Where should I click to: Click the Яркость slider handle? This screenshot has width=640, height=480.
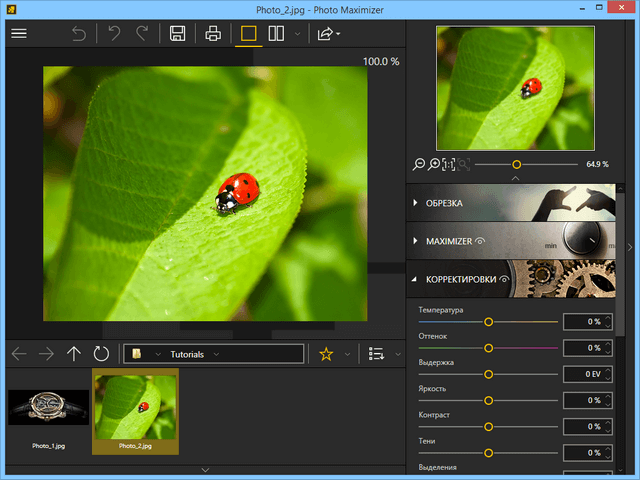pos(488,400)
